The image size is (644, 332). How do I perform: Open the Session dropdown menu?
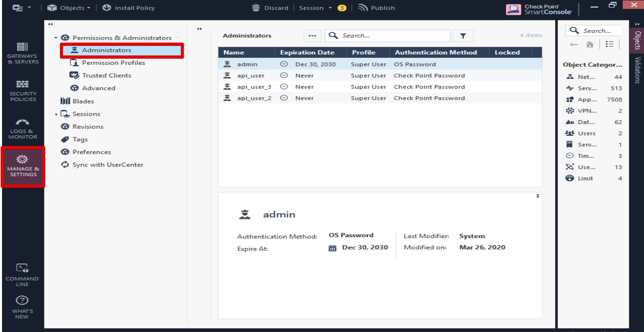click(x=315, y=8)
